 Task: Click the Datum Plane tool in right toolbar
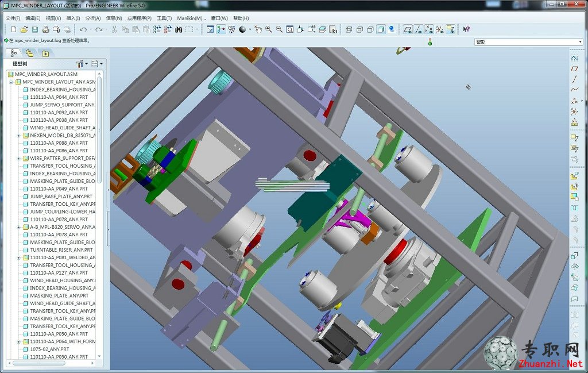574,68
